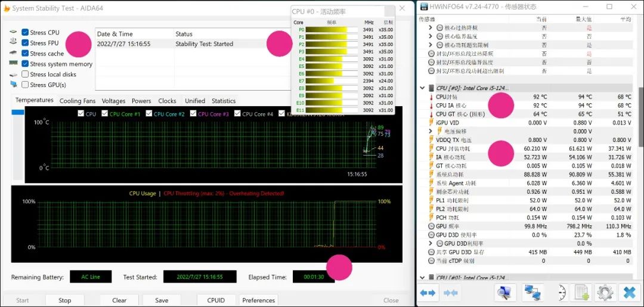Expand the 核心过热降频 sensor row
Screen dimensions: 644x307
[431, 28]
